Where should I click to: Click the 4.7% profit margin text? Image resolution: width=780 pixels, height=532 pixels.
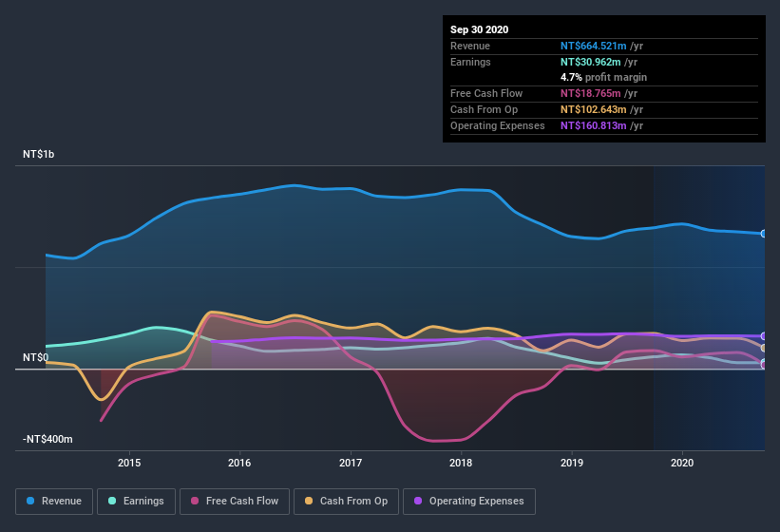tap(604, 77)
